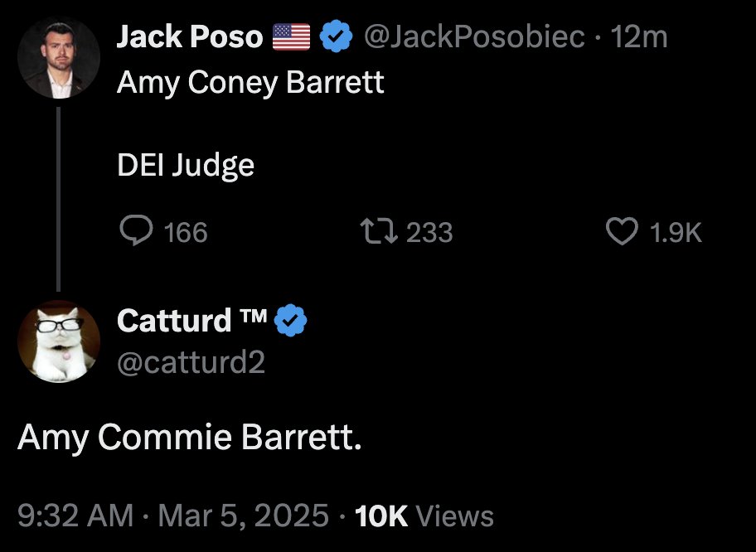This screenshot has width=756, height=552.
Task: Click the 166 replies count
Action: tap(186, 232)
